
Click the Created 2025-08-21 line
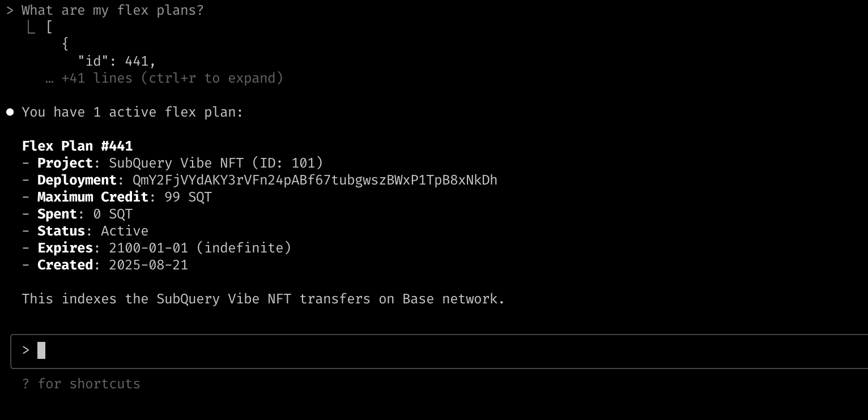pyautogui.click(x=105, y=265)
